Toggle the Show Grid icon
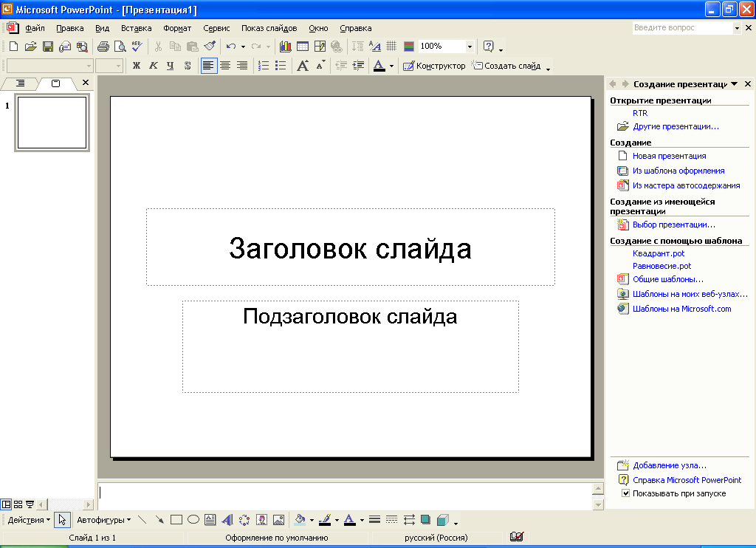This screenshot has height=548, width=756. 391,47
